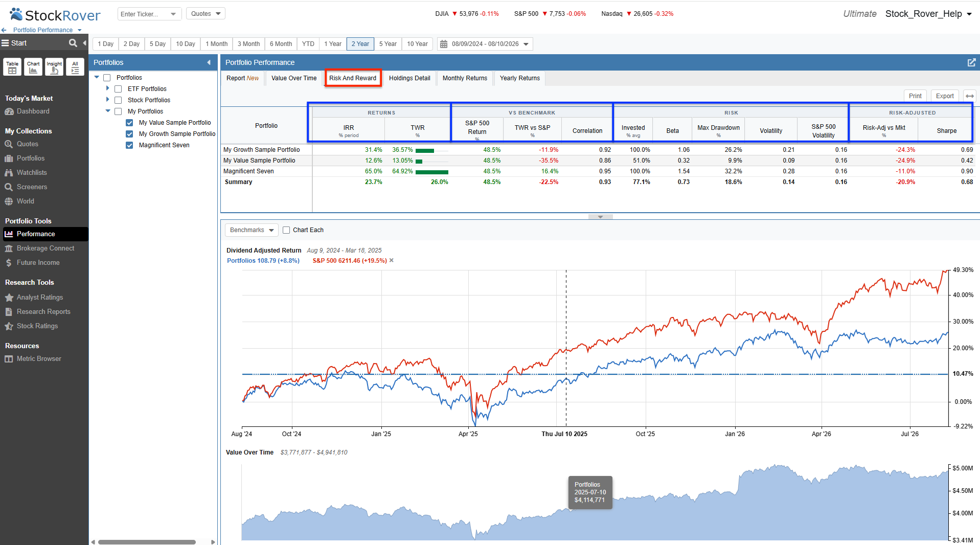Select the 5 Year period
Image resolution: width=980 pixels, height=545 pixels.
(x=388, y=44)
